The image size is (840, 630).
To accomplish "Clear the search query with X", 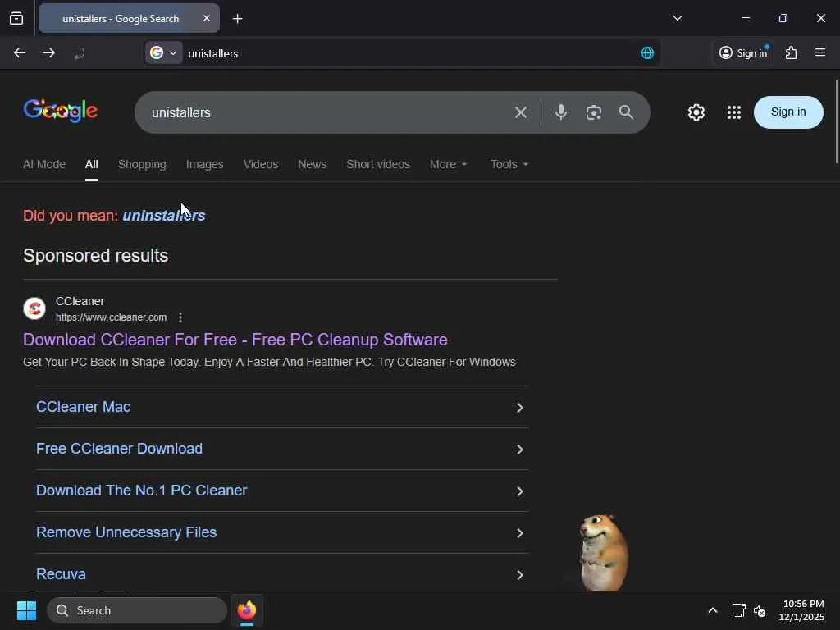I will point(520,112).
